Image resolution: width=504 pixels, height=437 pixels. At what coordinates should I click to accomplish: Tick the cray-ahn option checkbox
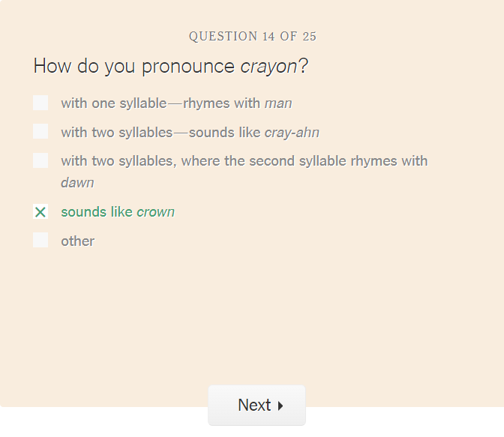click(40, 132)
